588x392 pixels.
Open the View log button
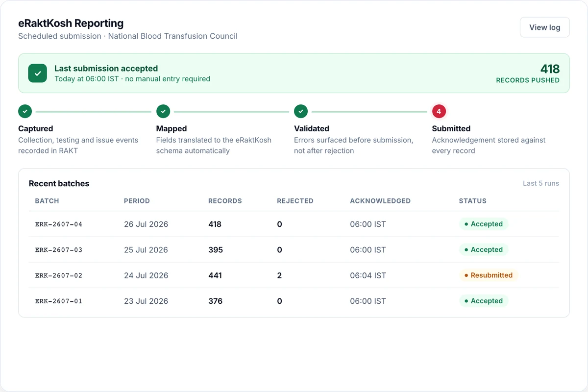pyautogui.click(x=544, y=27)
